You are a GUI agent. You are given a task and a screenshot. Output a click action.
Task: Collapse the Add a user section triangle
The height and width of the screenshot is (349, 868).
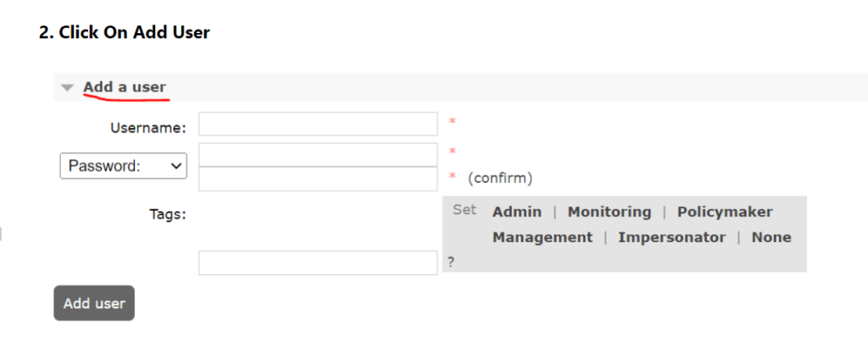(x=68, y=87)
